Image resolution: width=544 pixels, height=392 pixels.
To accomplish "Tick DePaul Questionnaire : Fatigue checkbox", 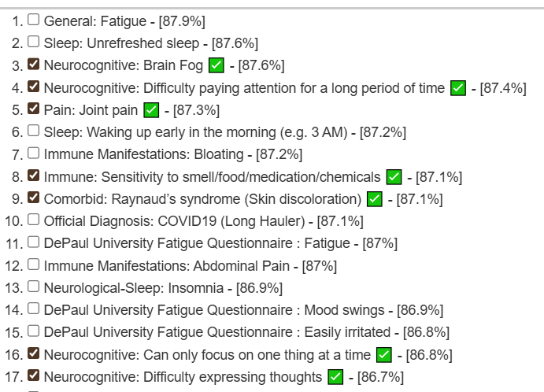I will (x=33, y=242).
